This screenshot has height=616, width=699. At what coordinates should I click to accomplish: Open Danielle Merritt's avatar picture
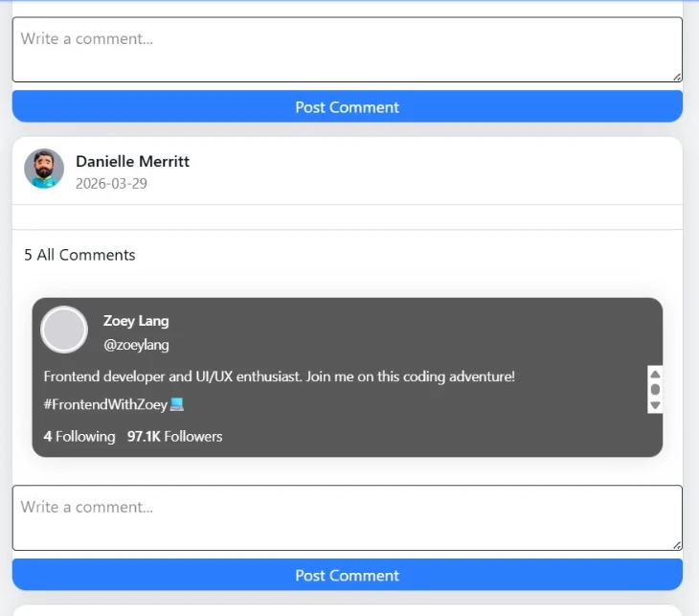(44, 169)
